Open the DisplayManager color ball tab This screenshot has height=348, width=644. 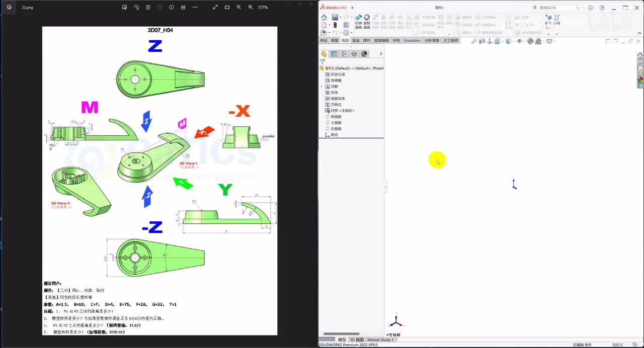pos(364,54)
